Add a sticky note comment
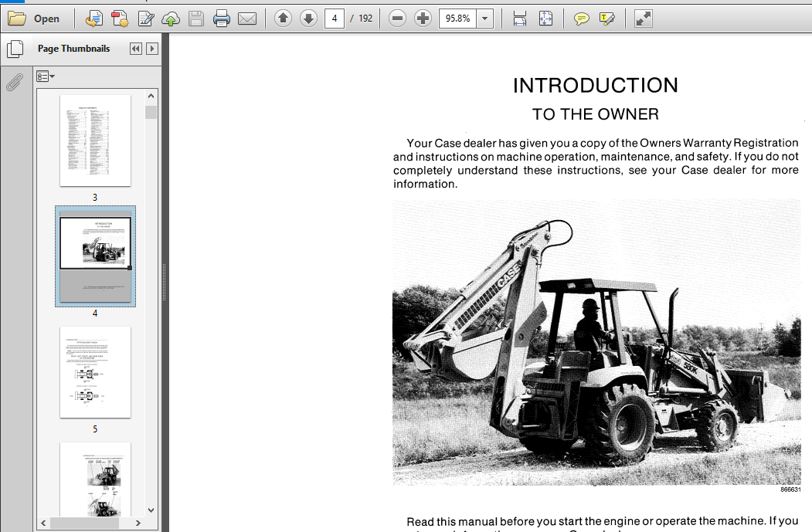This screenshot has height=532, width=812. point(581,19)
